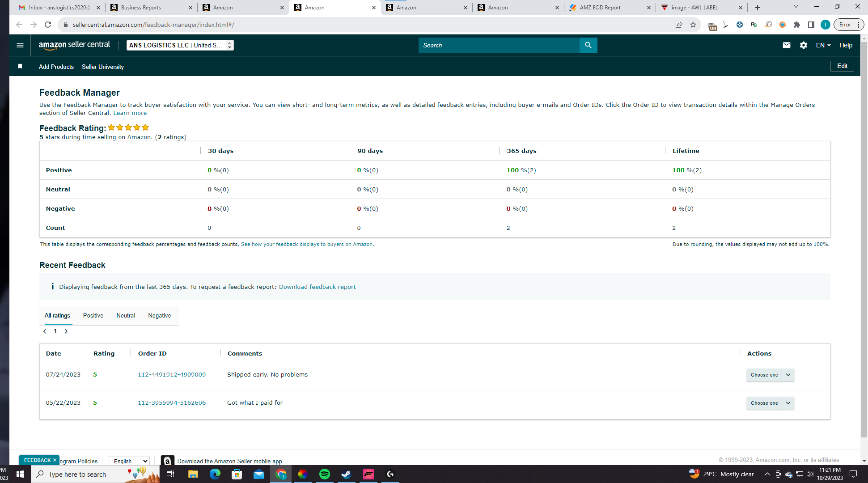Reload the page in Chrome
868x483 pixels.
pos(48,25)
